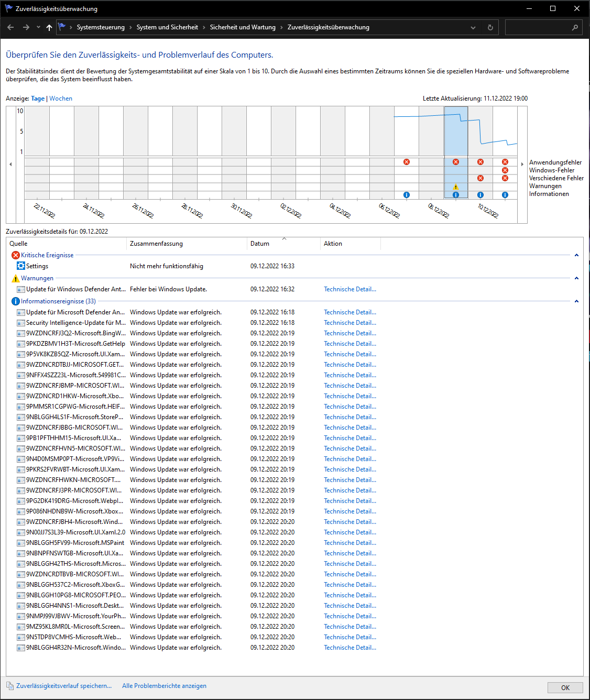Click the OK button
The image size is (590, 700).
tap(565, 687)
